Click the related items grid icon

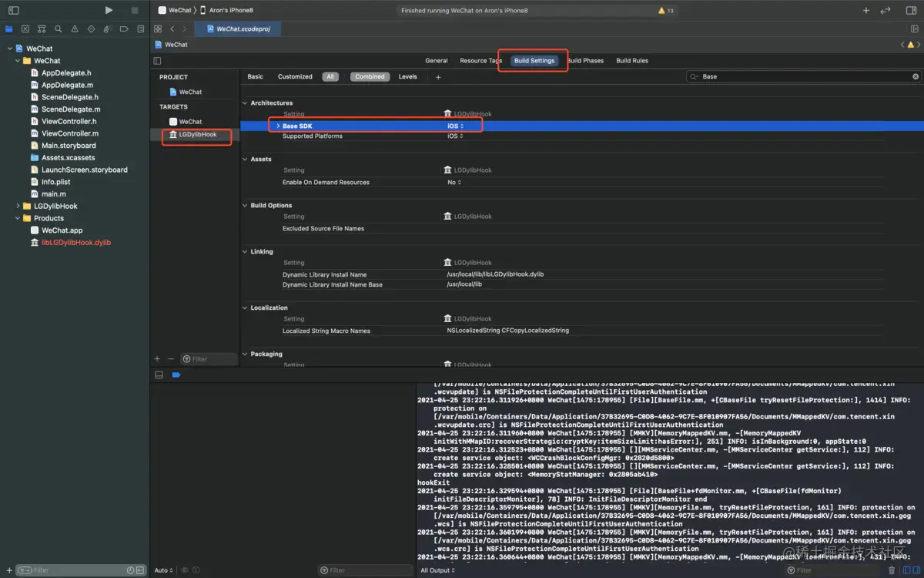click(x=158, y=29)
